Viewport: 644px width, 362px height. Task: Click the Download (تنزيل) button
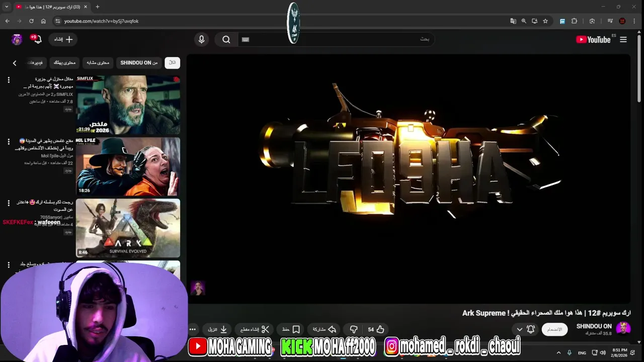point(218,329)
